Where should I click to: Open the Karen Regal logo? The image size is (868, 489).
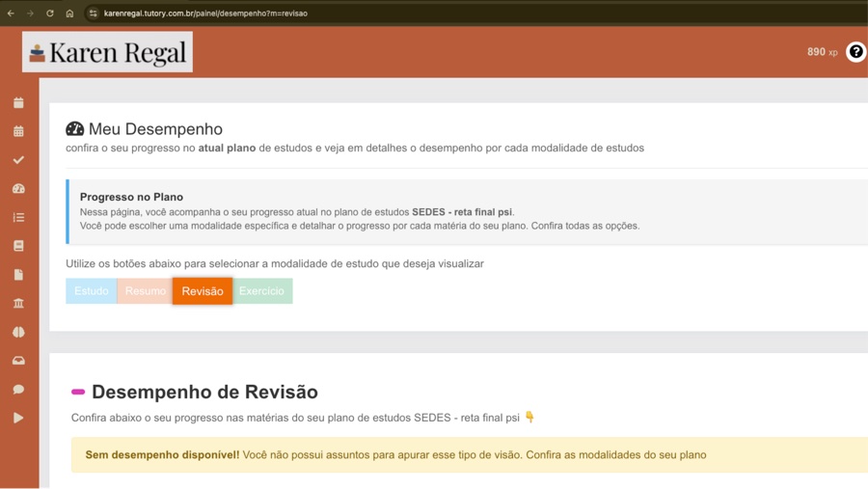pos(107,52)
